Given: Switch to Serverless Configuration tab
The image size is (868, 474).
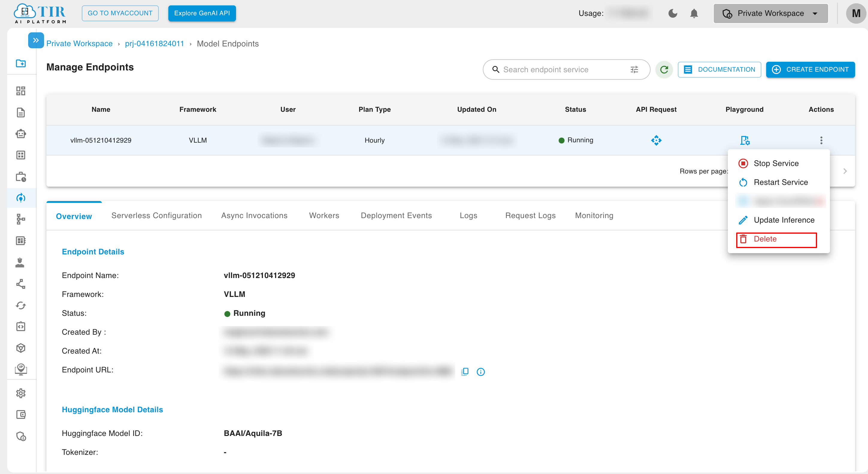Looking at the screenshot, I should click(x=156, y=215).
